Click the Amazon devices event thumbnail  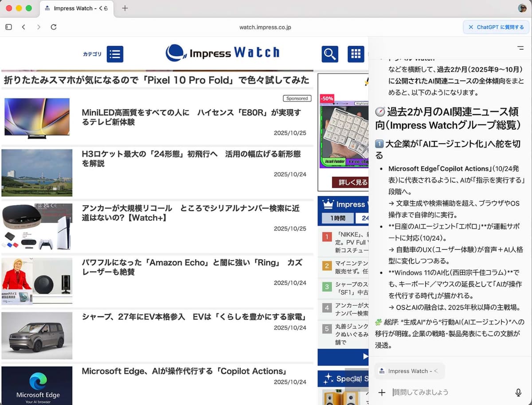coord(37,281)
